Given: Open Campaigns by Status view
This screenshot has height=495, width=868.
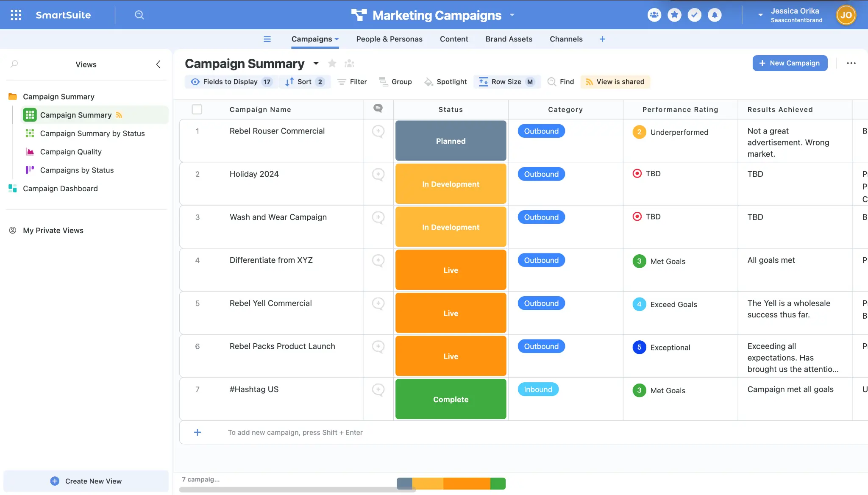Looking at the screenshot, I should 77,170.
